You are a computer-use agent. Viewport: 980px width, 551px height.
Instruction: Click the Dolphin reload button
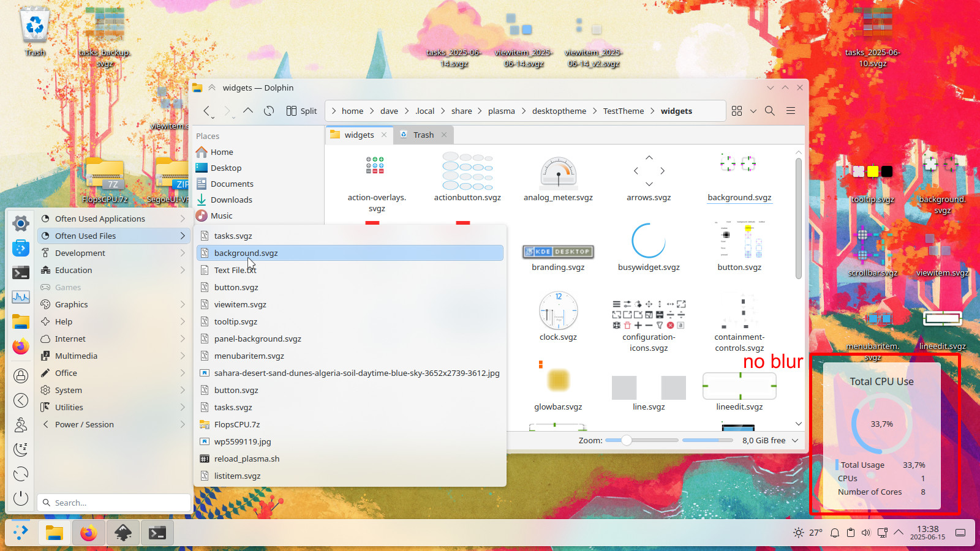(x=269, y=111)
